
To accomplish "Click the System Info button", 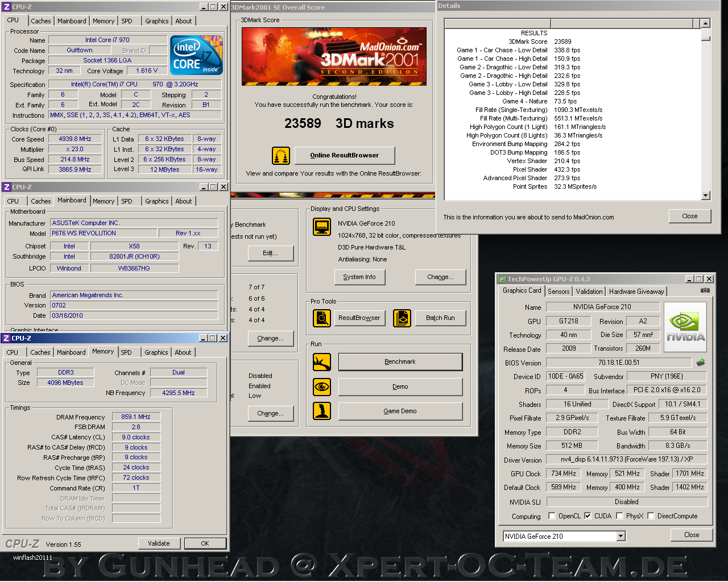I will [359, 277].
